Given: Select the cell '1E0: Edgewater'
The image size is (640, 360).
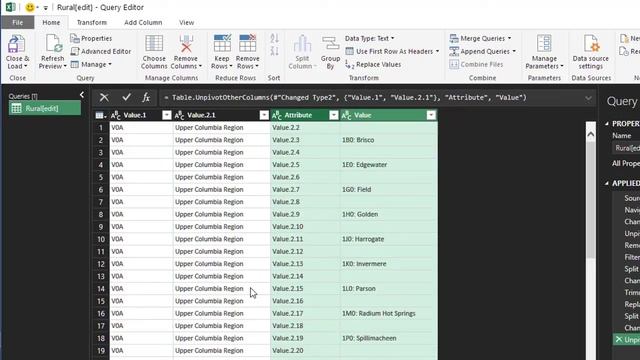Looking at the screenshot, I should tap(389, 165).
